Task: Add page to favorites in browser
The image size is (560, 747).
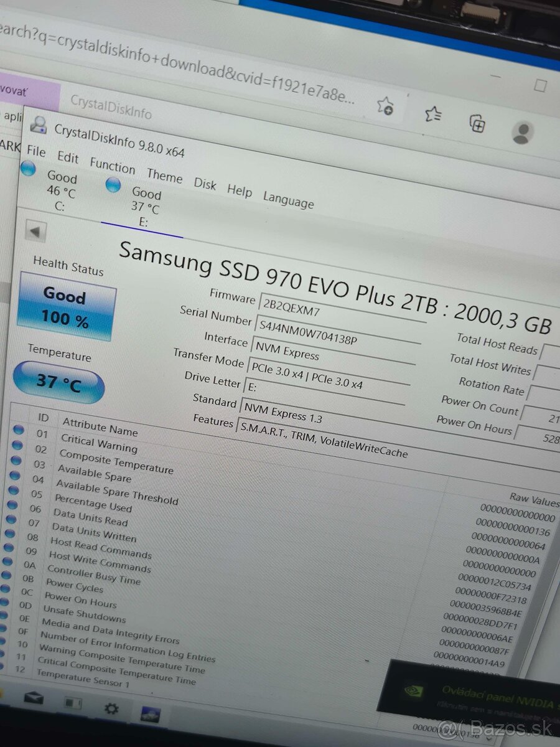Action: coord(385,105)
